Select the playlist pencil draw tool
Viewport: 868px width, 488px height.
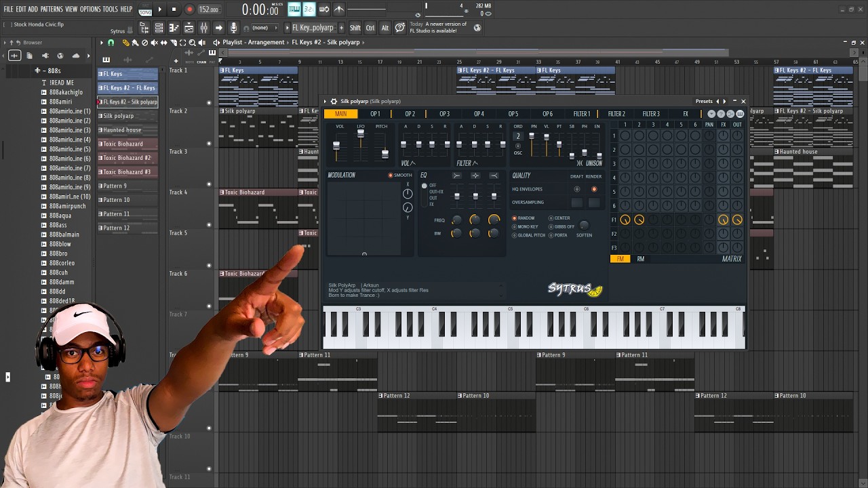click(x=125, y=43)
